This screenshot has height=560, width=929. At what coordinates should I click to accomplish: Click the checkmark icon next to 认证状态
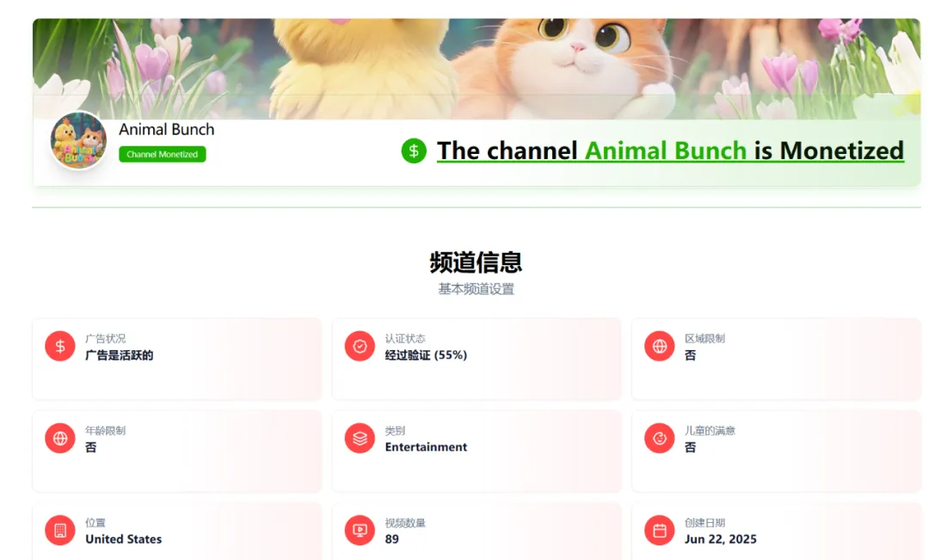(359, 347)
